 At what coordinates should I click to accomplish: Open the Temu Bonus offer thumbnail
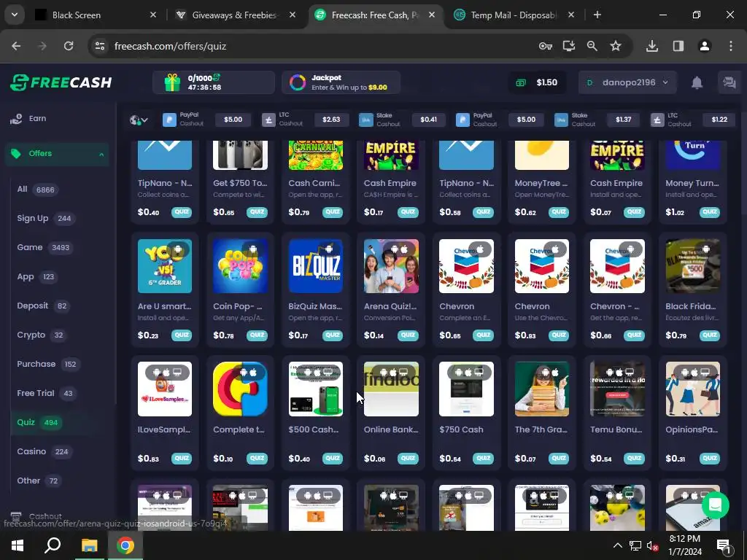click(x=617, y=389)
